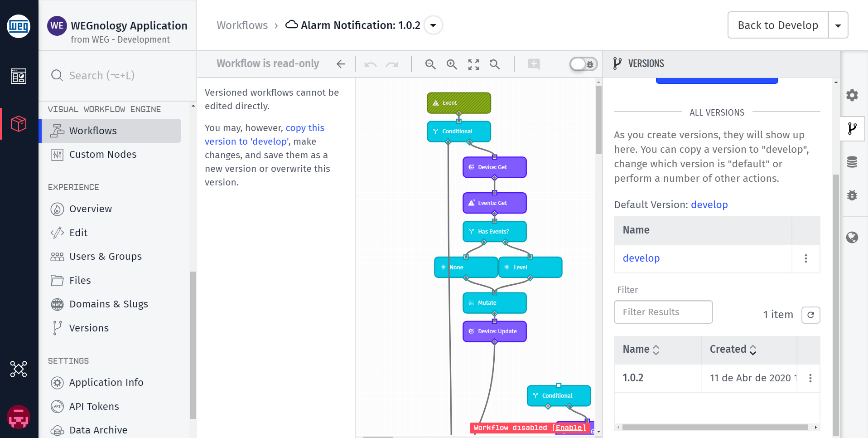Image resolution: width=868 pixels, height=438 pixels.
Task: Open Workflows in sidebar
Action: [111, 131]
